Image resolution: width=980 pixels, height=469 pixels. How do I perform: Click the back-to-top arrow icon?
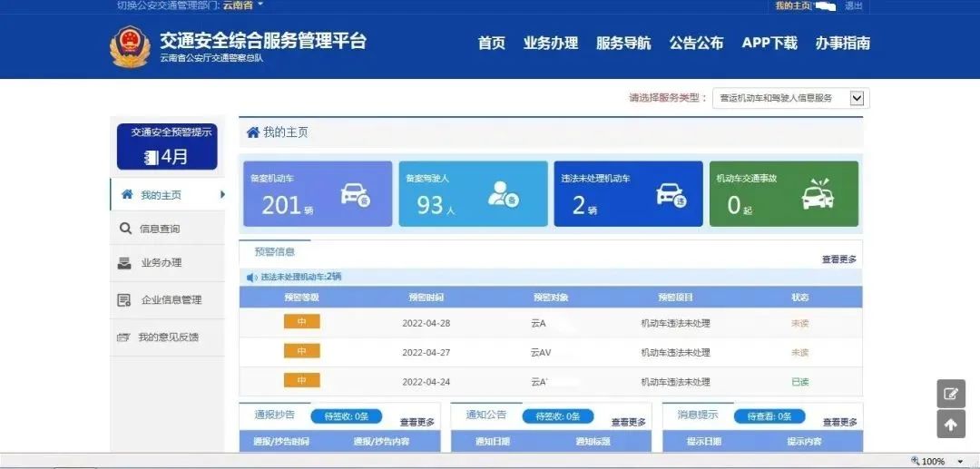[951, 424]
